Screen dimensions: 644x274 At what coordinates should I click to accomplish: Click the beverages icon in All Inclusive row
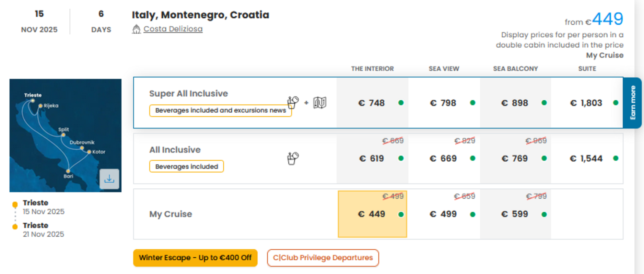tap(293, 159)
